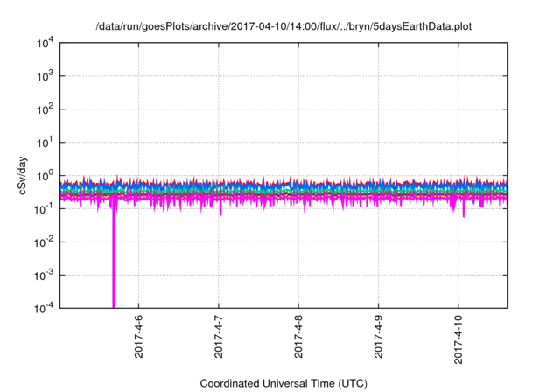Click the plot title file path text

coord(283,26)
